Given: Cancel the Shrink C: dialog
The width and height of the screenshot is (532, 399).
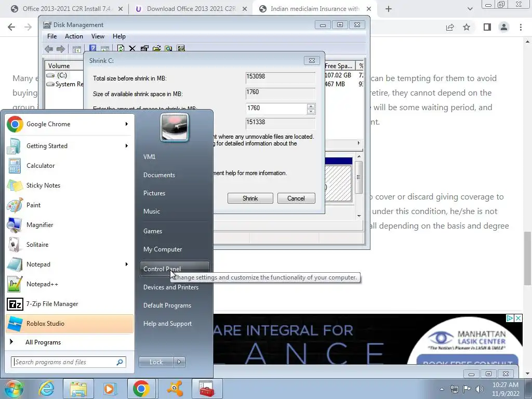Looking at the screenshot, I should [296, 198].
